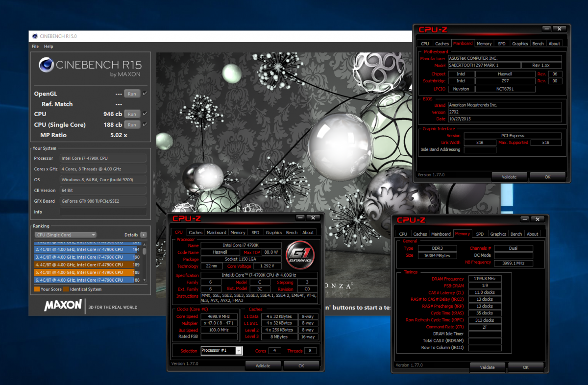Open Mainboard tab in CPU-Z processor window
Screen dimensions: 588x385
pos(216,233)
